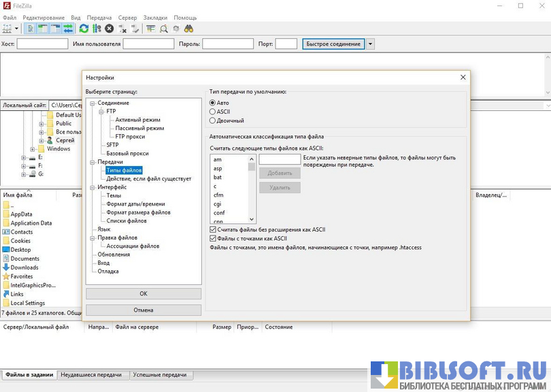Toggle the message log display icon
This screenshot has width=551, height=392.
tap(31, 29)
